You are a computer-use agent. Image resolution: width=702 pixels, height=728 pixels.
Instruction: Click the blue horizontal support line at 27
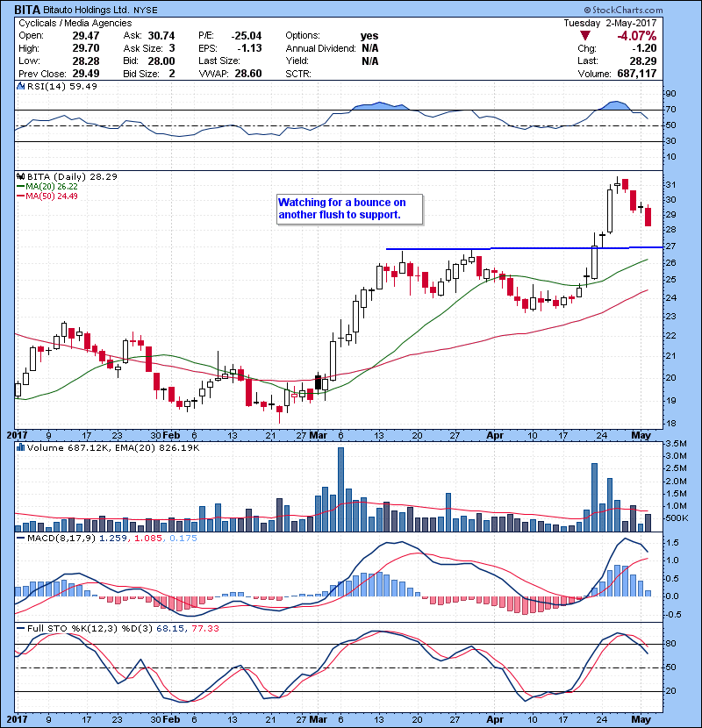point(524,248)
